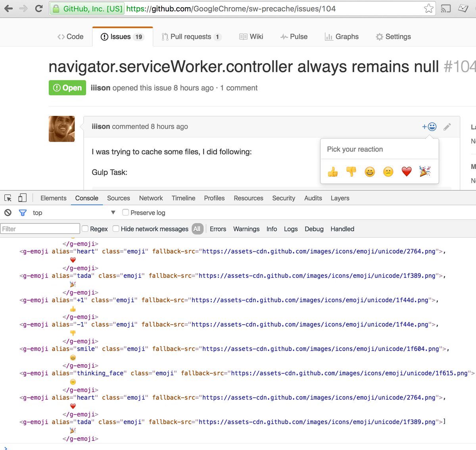The height and width of the screenshot is (450, 476).
Task: Go back with the browser back arrow
Action: tap(8, 8)
